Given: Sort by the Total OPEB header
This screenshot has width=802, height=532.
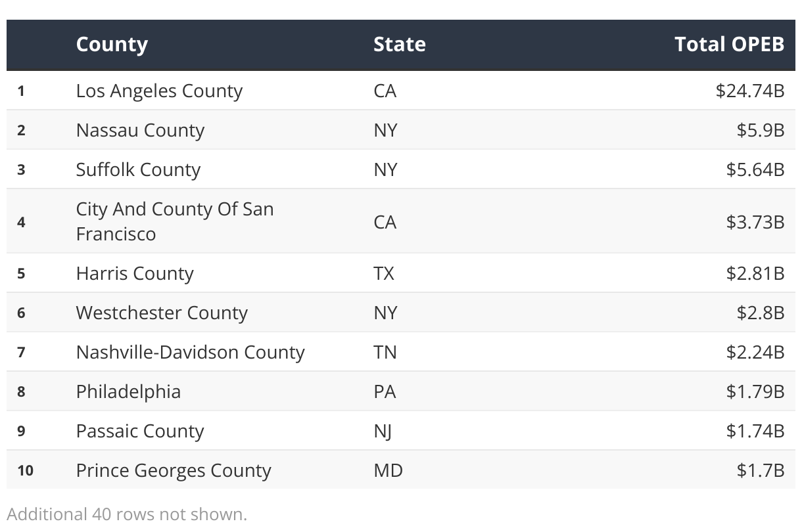Looking at the screenshot, I should [x=730, y=45].
